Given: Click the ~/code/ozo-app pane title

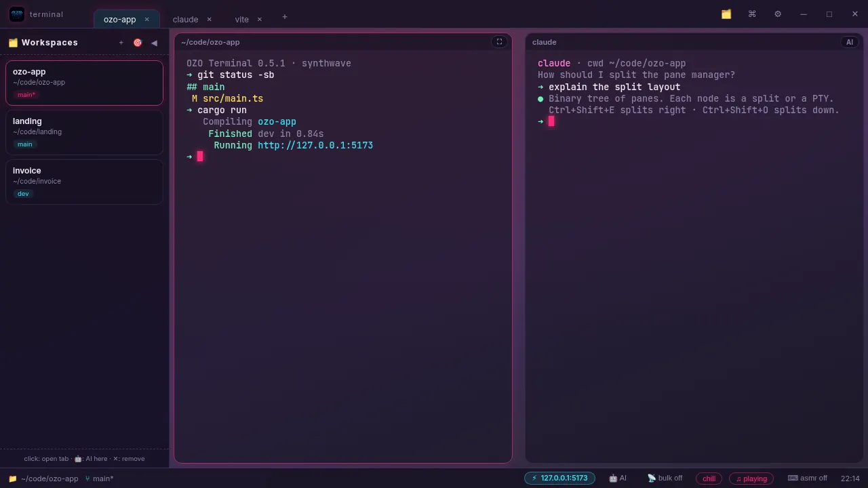Looking at the screenshot, I should (x=210, y=42).
